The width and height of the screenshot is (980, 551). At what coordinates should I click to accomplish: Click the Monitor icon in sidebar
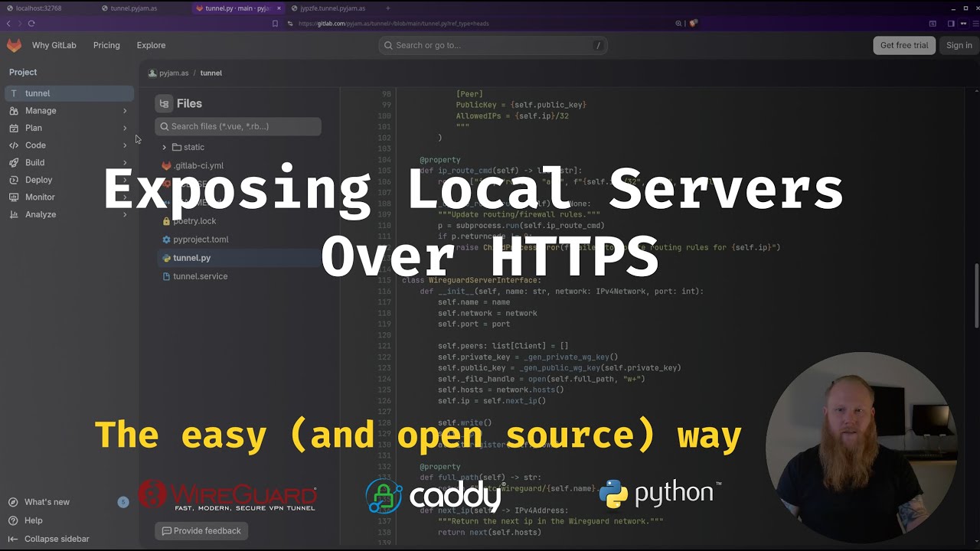tap(14, 197)
